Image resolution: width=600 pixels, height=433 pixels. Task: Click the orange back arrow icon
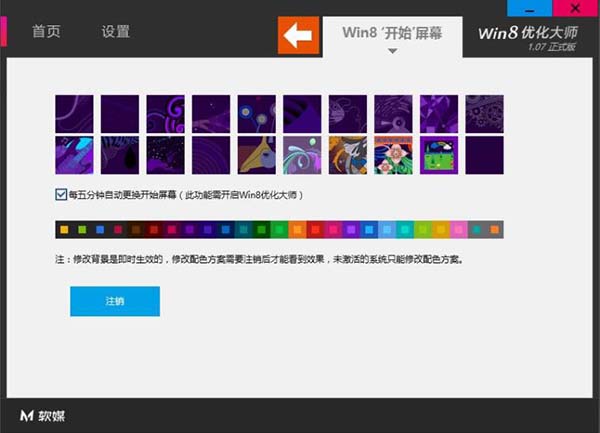coord(298,35)
